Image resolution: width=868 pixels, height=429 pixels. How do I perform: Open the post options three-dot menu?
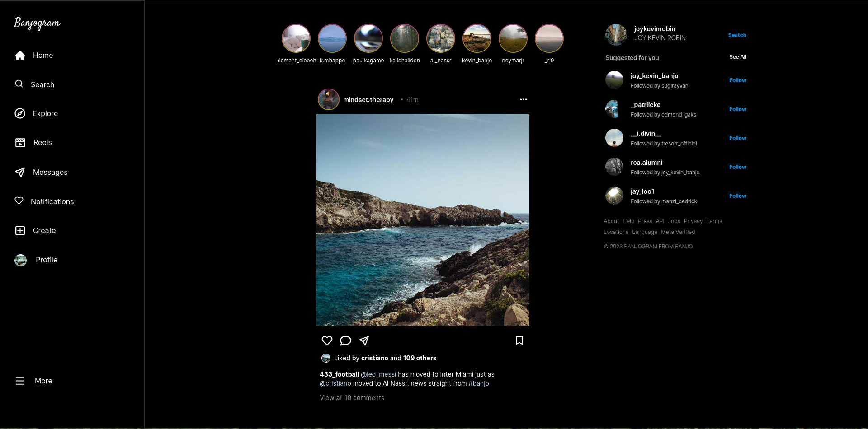(524, 99)
